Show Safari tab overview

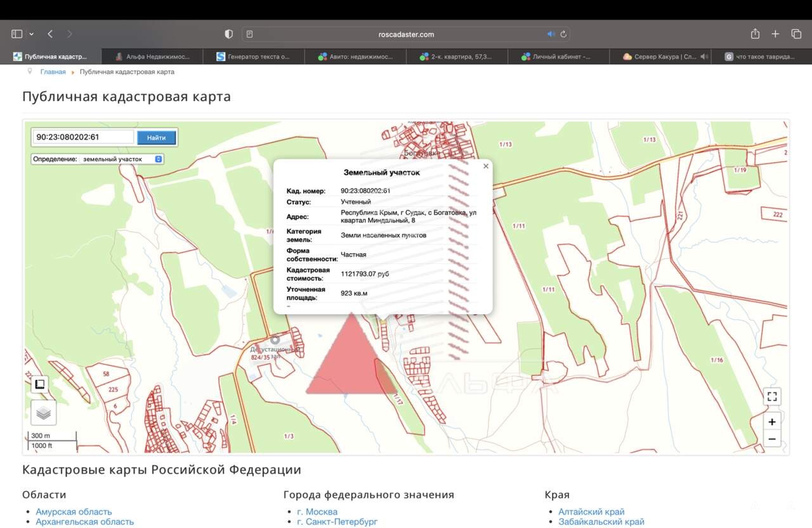796,34
